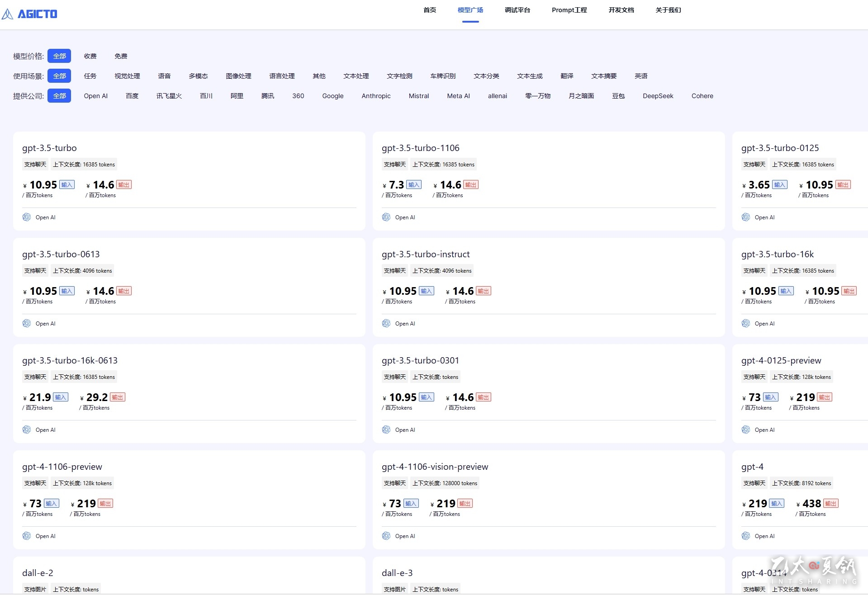Open the gpt-3.5-turbo-1106 model title
Image resolution: width=868 pixels, height=595 pixels.
(420, 148)
